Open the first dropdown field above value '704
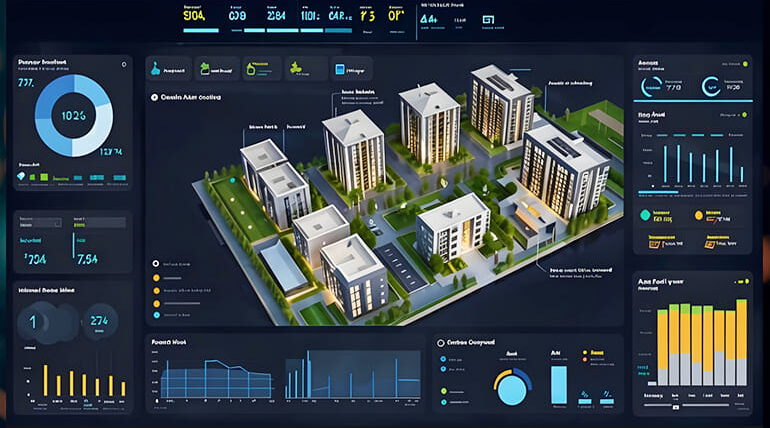 tap(40, 224)
